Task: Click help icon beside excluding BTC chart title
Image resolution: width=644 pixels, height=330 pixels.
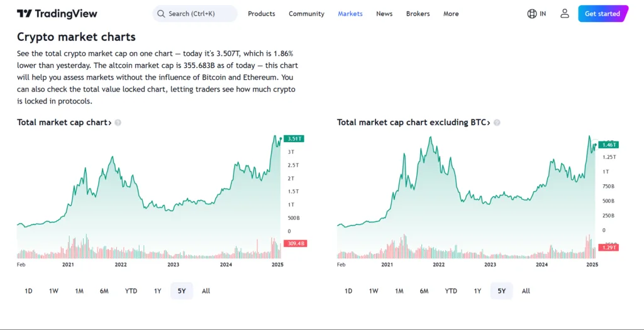Action: point(497,123)
